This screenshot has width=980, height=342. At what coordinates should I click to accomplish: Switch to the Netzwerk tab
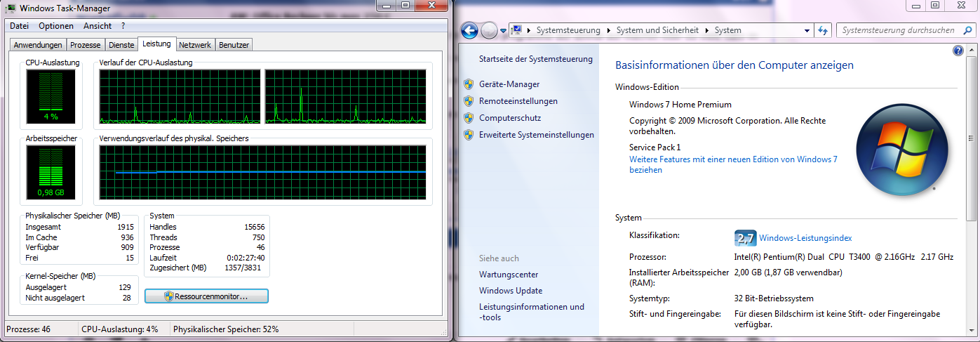tap(195, 45)
